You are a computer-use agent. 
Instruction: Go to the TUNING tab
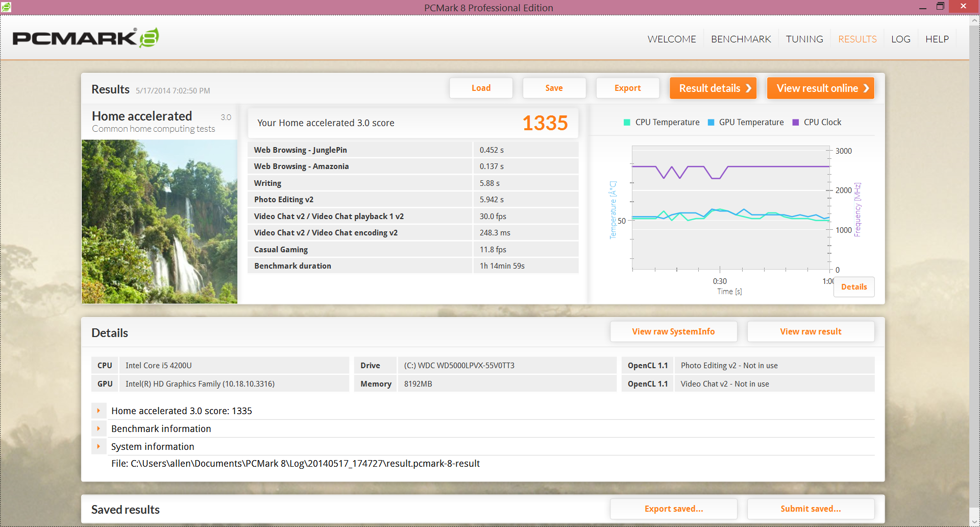pos(804,39)
